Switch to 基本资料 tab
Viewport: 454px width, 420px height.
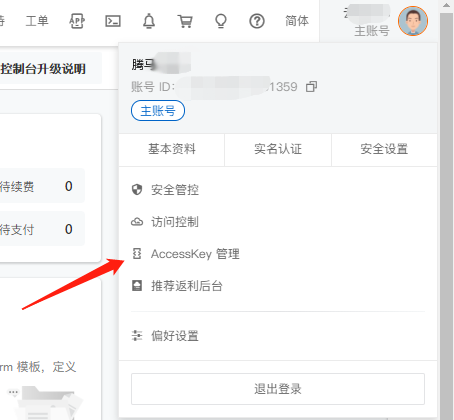[172, 149]
